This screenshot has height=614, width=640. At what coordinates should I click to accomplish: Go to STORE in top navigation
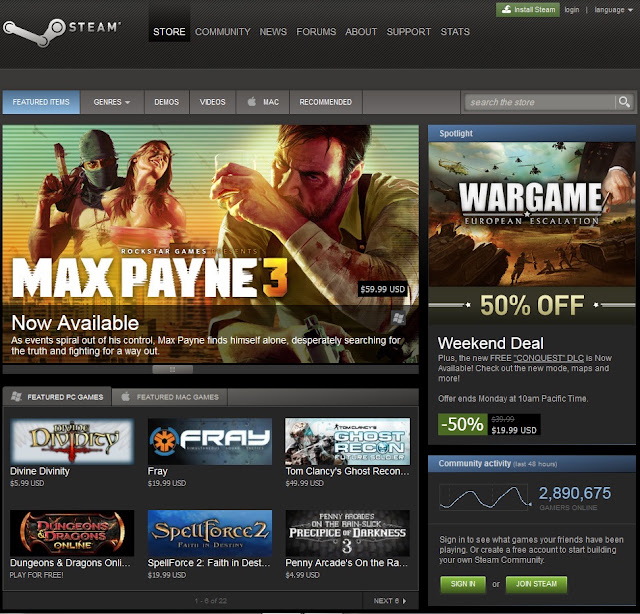pos(169,32)
